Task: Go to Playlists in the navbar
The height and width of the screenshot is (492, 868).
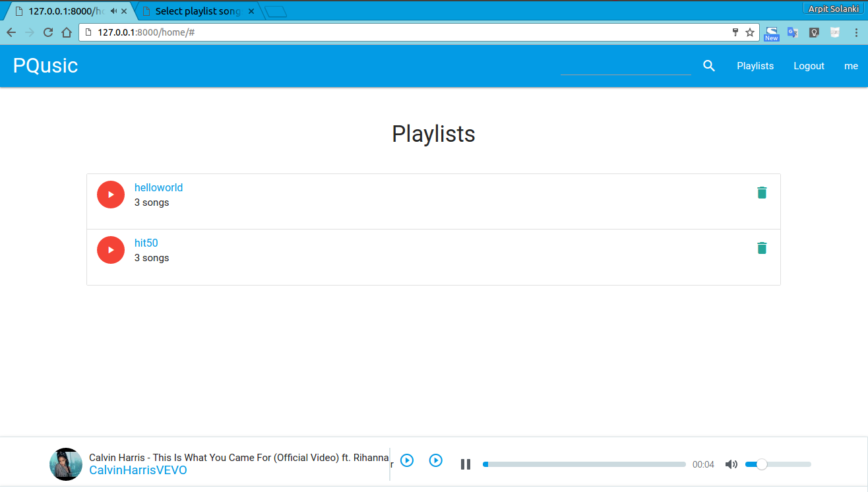Action: coord(755,66)
